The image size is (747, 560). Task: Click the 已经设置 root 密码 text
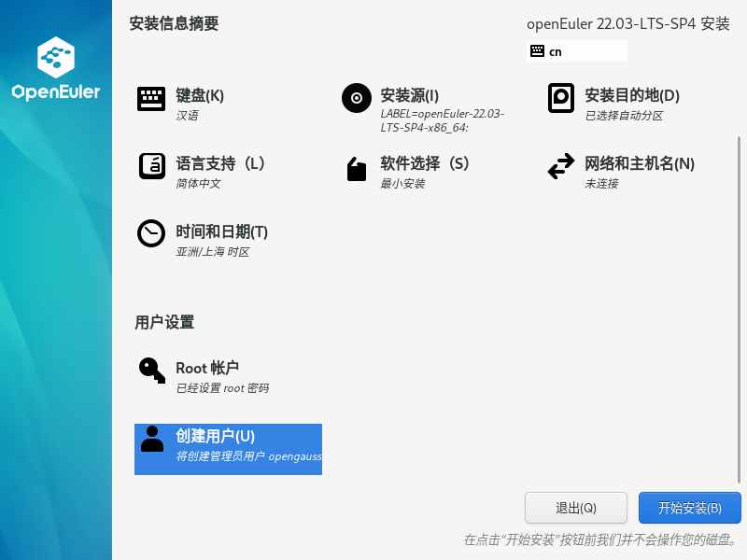(222, 388)
